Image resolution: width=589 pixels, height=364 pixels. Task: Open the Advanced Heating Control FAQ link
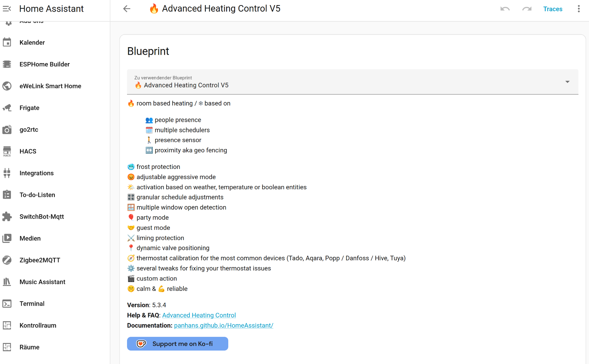click(199, 315)
